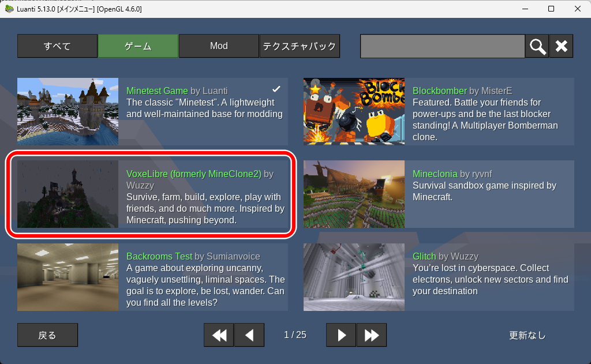Go to previous page arrow

249,335
